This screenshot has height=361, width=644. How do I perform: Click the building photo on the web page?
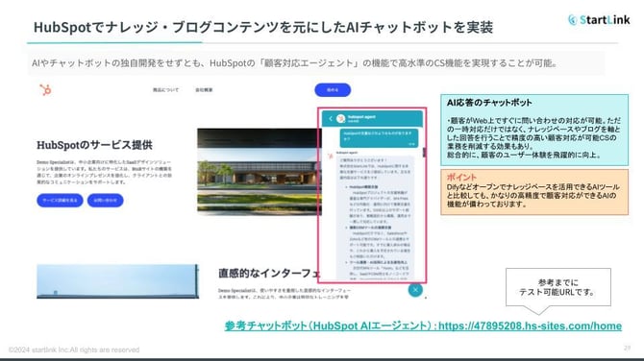pyautogui.click(x=260, y=172)
